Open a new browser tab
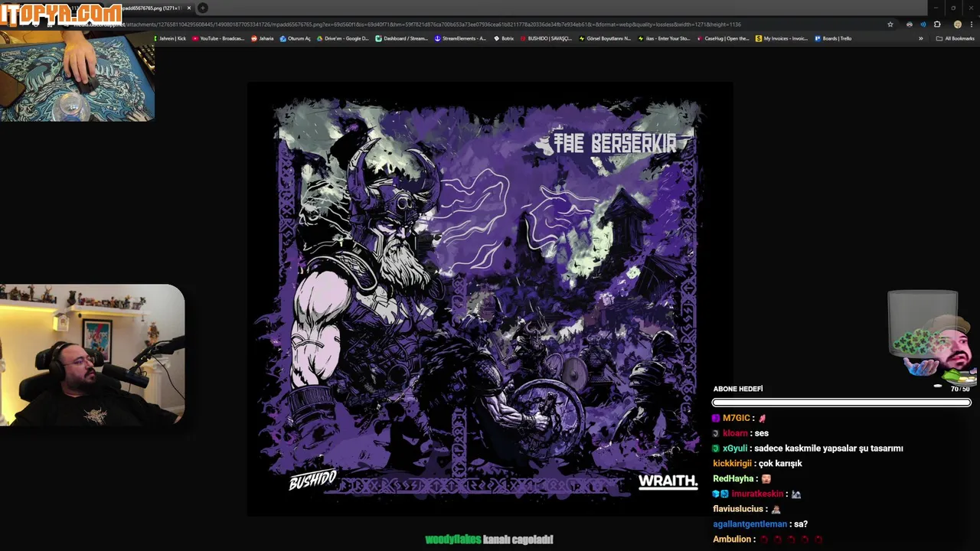Image resolution: width=980 pixels, height=551 pixels. 203,8
